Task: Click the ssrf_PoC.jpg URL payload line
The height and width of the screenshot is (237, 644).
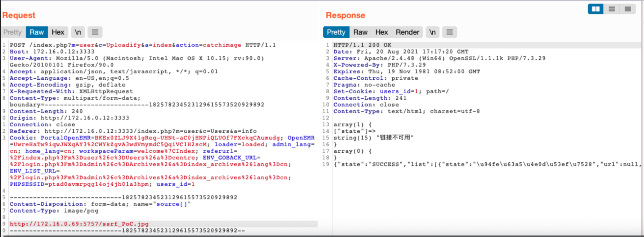Action: click(x=79, y=224)
